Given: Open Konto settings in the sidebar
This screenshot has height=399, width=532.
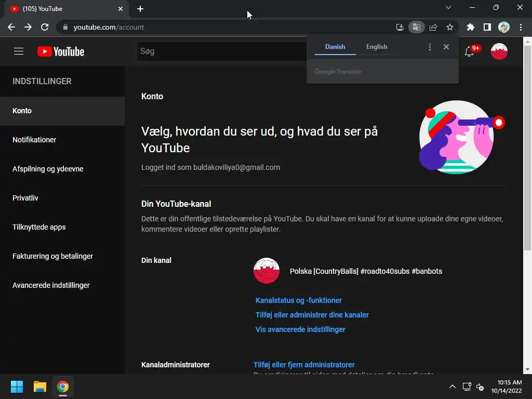Looking at the screenshot, I should (x=62, y=111).
